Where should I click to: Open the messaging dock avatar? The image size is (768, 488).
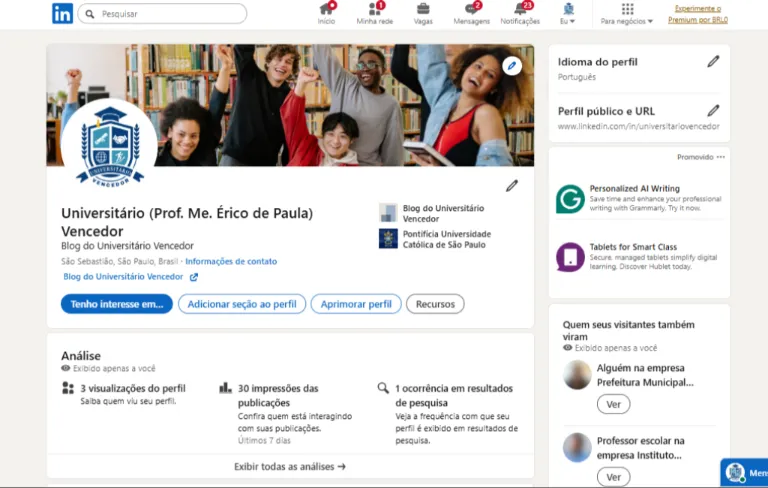735,472
